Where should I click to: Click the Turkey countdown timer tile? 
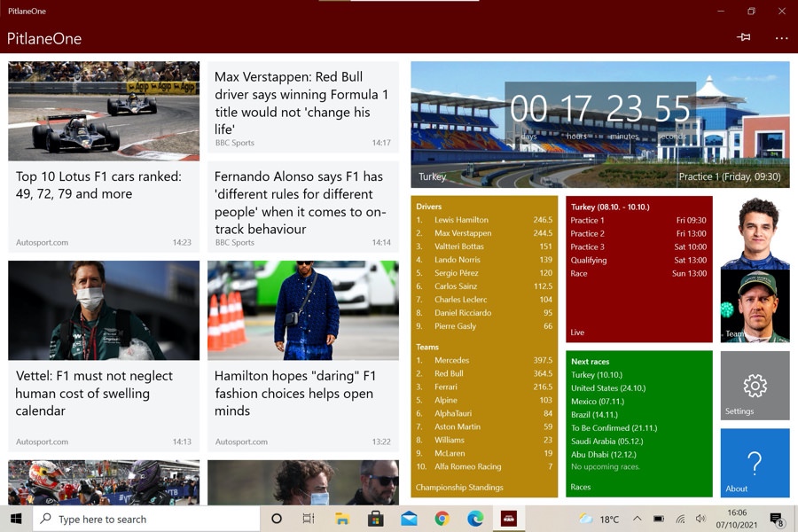tap(600, 125)
